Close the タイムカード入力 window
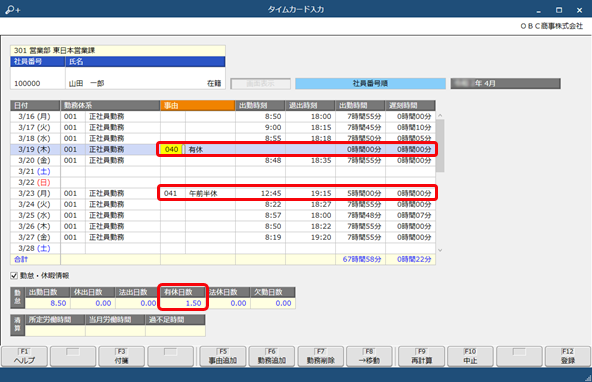The width and height of the screenshot is (592, 382). (579, 10)
